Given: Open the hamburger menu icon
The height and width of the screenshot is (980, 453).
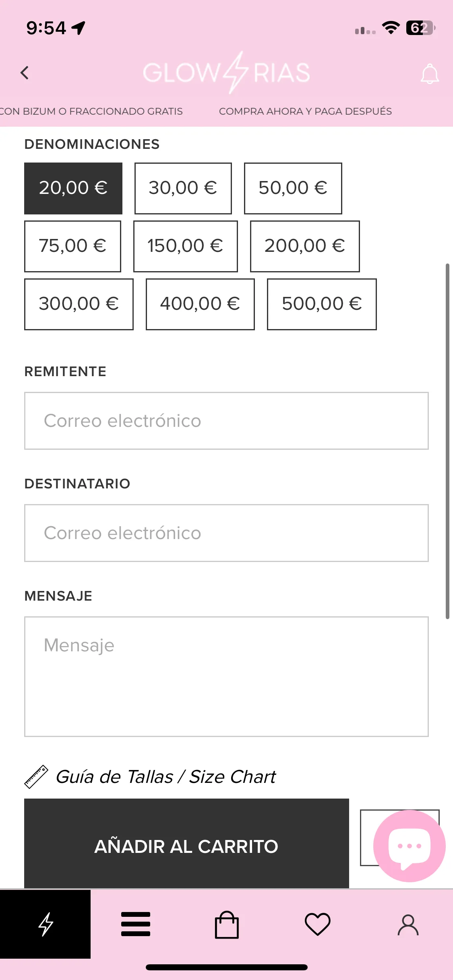Looking at the screenshot, I should 136,924.
